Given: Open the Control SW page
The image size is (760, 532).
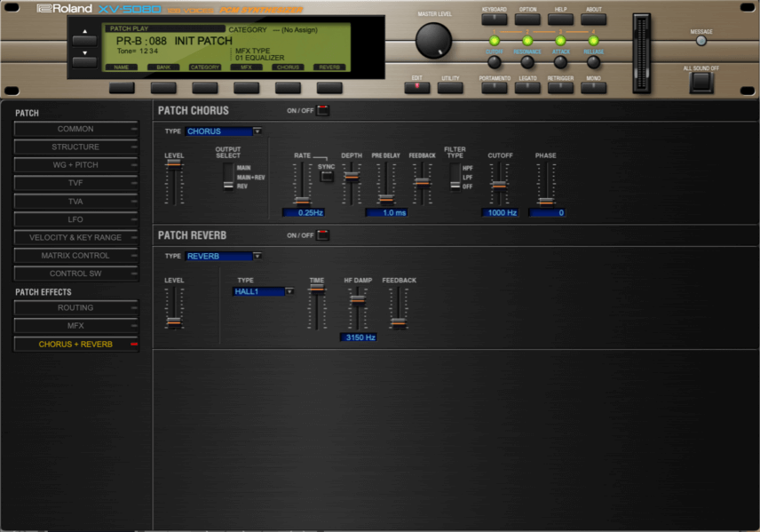Looking at the screenshot, I should (x=75, y=274).
